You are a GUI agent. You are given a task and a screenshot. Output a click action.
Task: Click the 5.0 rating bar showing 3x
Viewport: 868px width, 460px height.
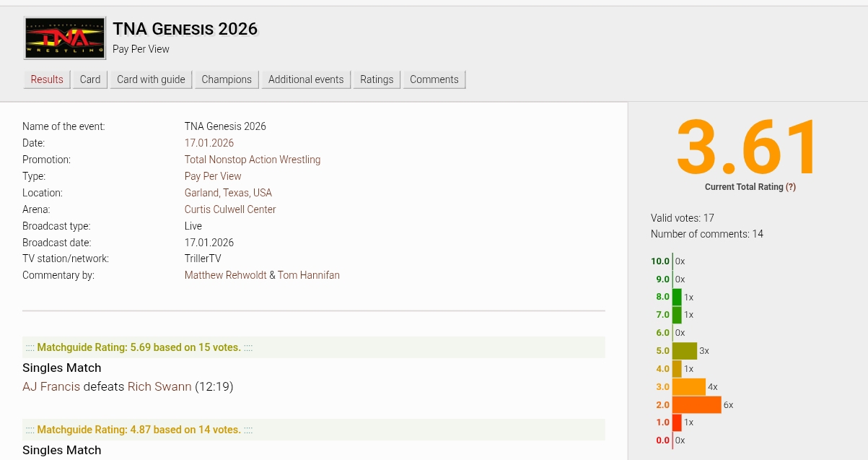pos(685,351)
